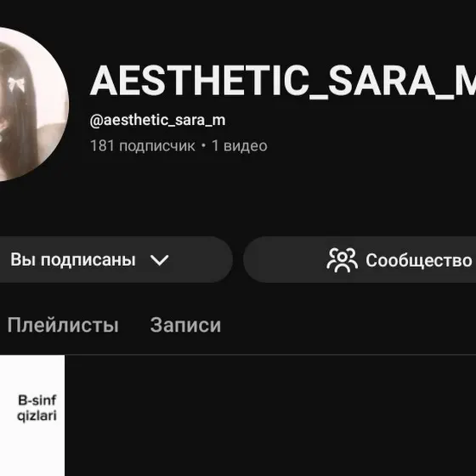Click the 181 подписчик counter
Viewport: 476px width, 476px height.
[143, 146]
